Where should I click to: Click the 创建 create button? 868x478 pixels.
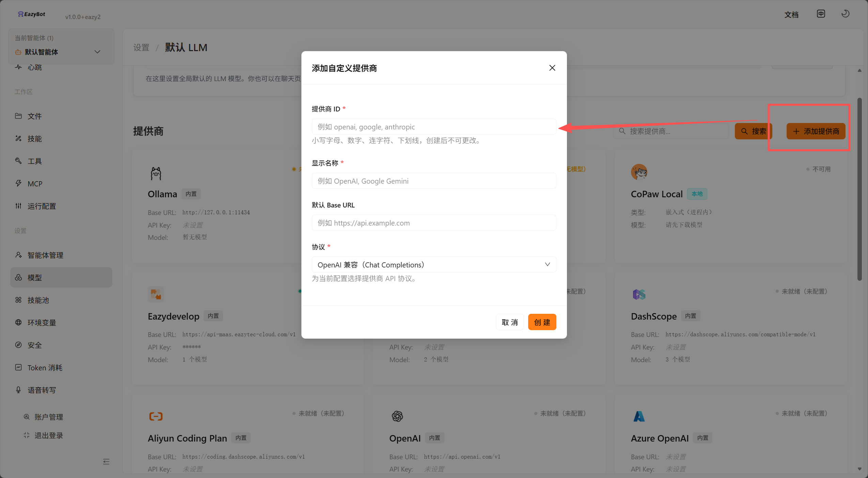point(542,322)
